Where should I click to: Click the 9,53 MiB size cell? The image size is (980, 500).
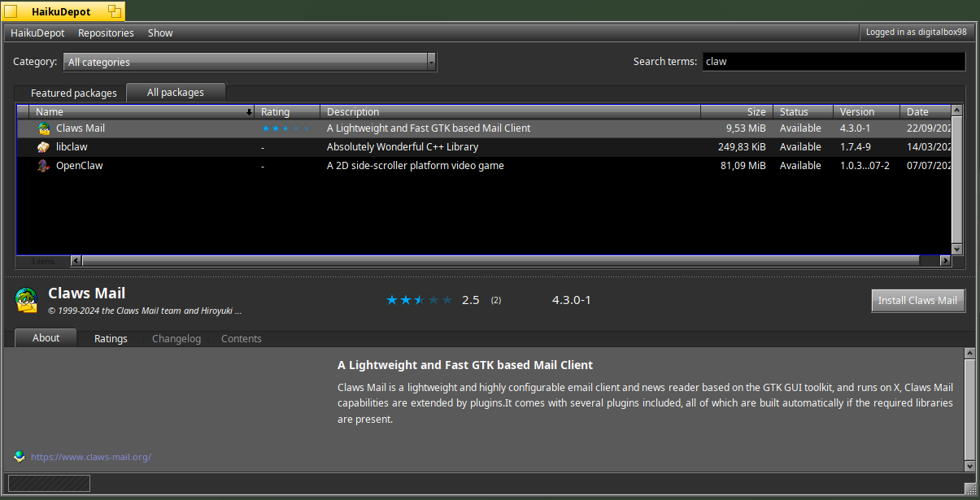[x=747, y=128]
